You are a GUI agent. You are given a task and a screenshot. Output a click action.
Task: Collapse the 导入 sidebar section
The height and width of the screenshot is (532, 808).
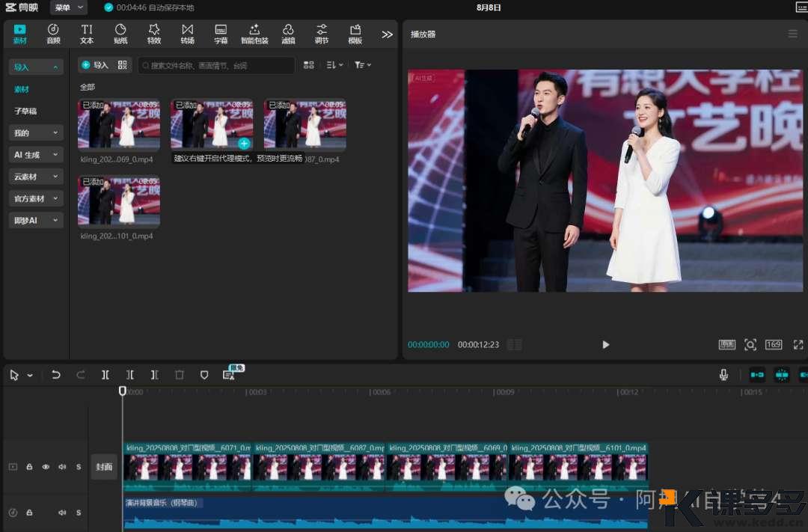pos(36,67)
